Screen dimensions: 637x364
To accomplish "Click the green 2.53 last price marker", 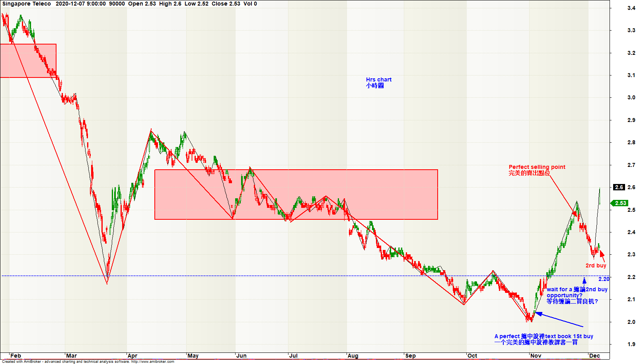I will point(619,203).
